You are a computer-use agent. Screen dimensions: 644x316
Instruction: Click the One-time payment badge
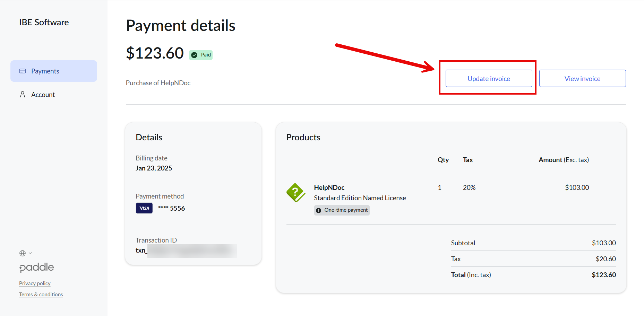click(x=342, y=210)
